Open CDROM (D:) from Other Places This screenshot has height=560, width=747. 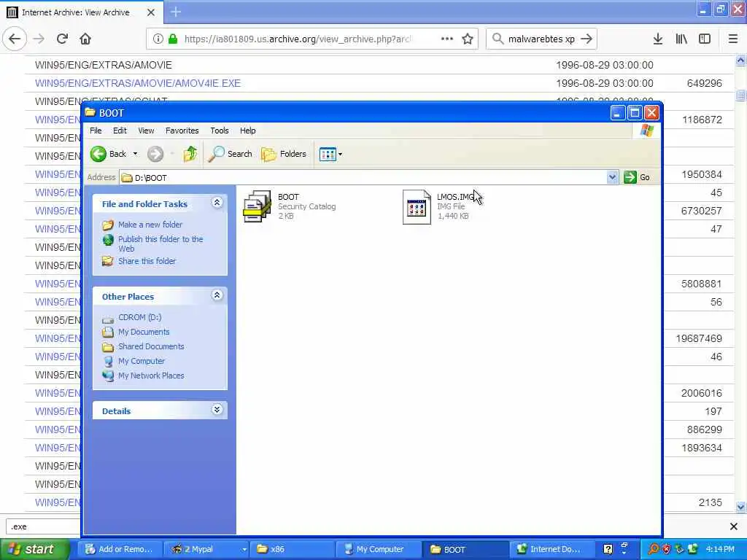click(139, 317)
